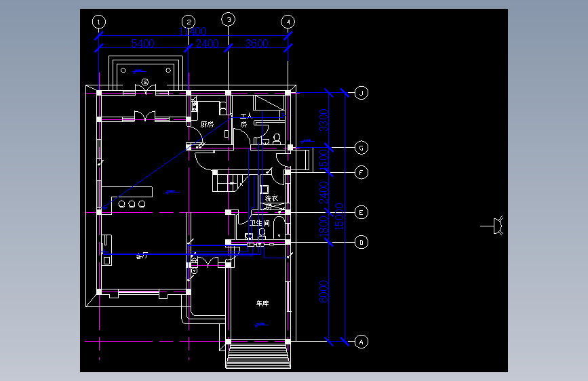Image resolution: width=588 pixels, height=381 pixels.
Task: Click grid axis bubble 1
Action: click(99, 22)
